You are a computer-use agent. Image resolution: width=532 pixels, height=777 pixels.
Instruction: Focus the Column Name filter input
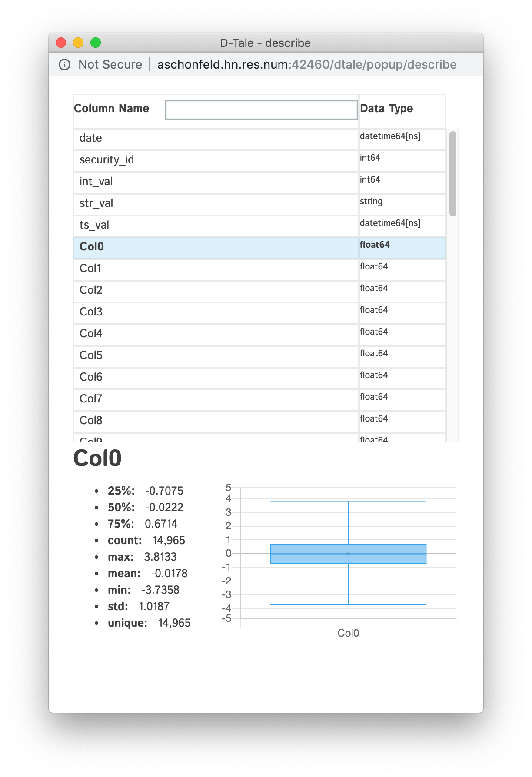click(x=261, y=110)
